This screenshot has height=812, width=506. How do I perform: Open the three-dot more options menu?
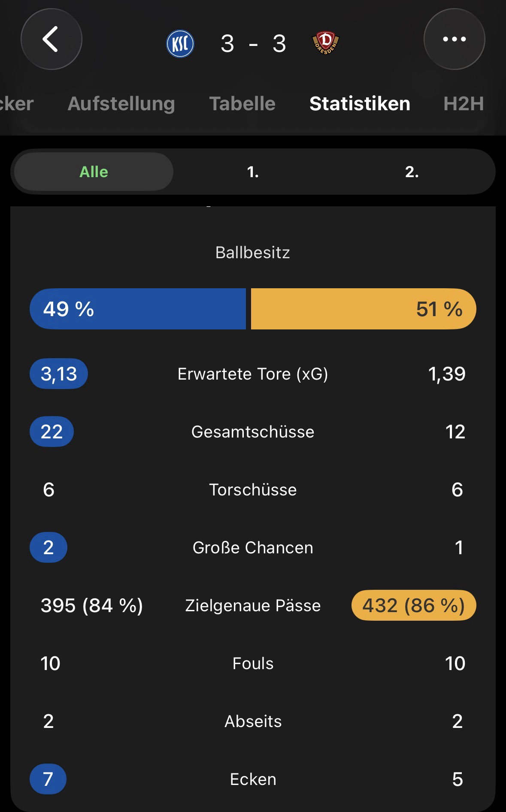[x=454, y=39]
